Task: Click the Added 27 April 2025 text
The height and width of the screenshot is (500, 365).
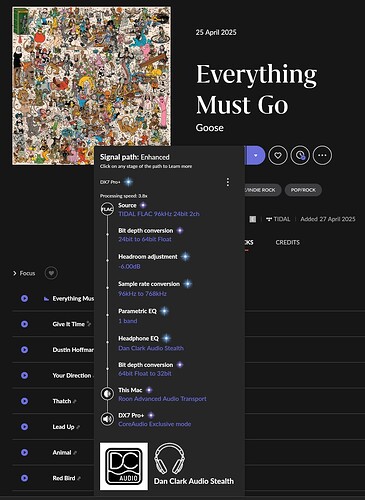Action: [328, 219]
